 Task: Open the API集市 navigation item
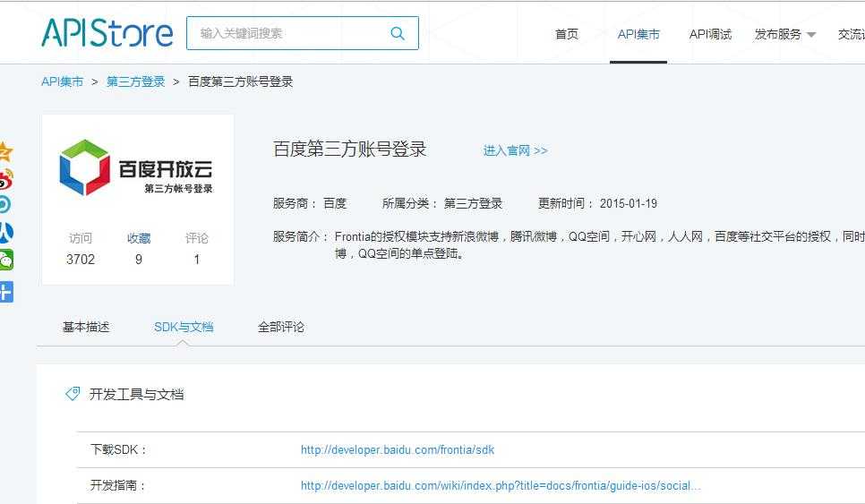pyautogui.click(x=638, y=34)
